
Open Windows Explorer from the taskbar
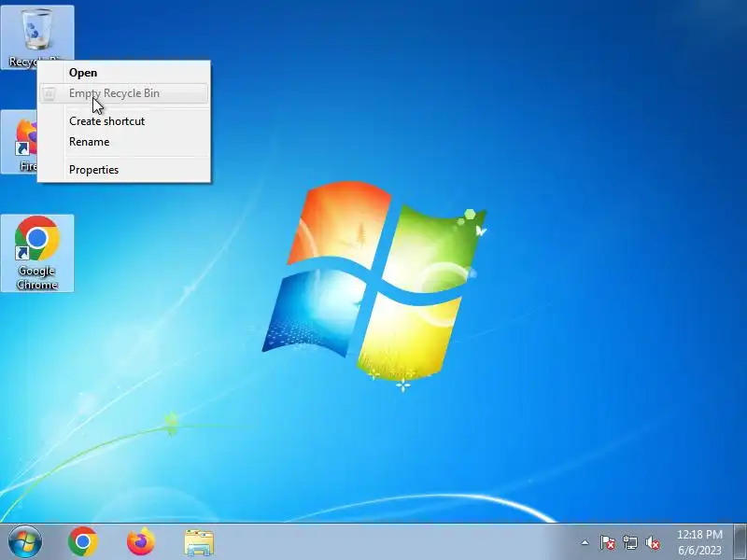point(199,542)
